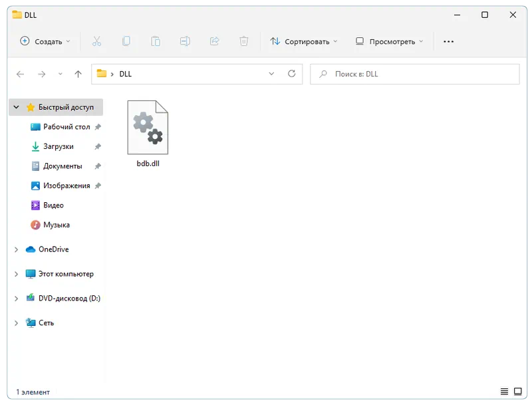Go forward with the right arrow
532x405 pixels.
click(x=41, y=74)
